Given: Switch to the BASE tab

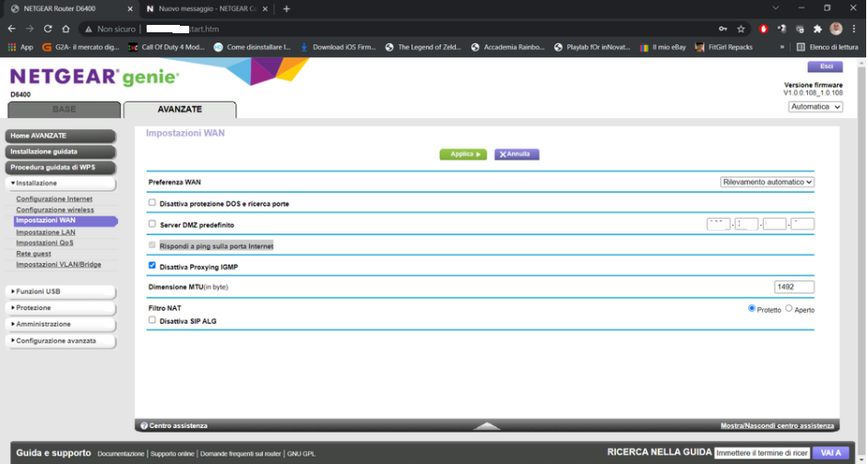Looking at the screenshot, I should click(x=64, y=110).
